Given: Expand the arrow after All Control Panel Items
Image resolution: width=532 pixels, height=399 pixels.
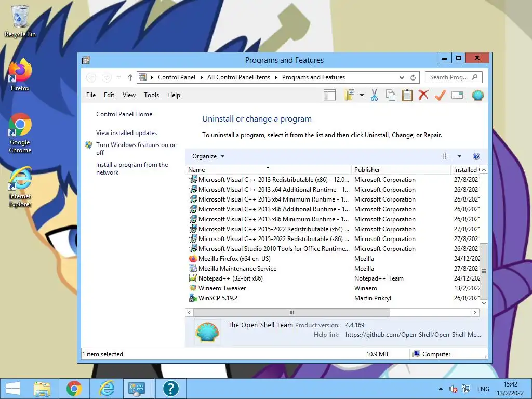Looking at the screenshot, I should point(276,78).
